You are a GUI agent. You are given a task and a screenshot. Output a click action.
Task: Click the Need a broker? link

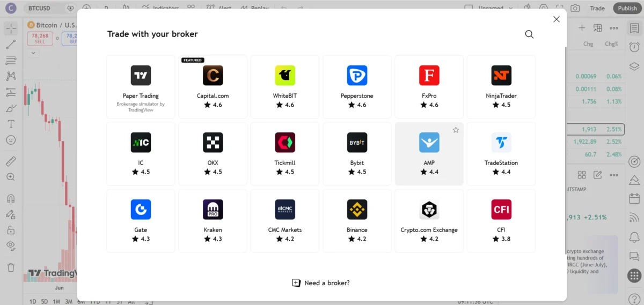(x=320, y=283)
